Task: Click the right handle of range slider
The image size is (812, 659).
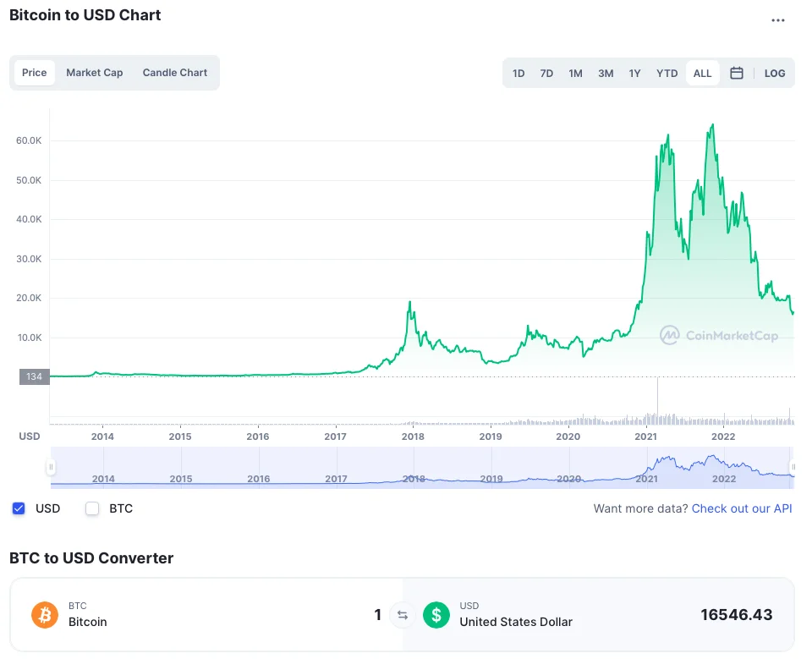Action: click(x=793, y=467)
